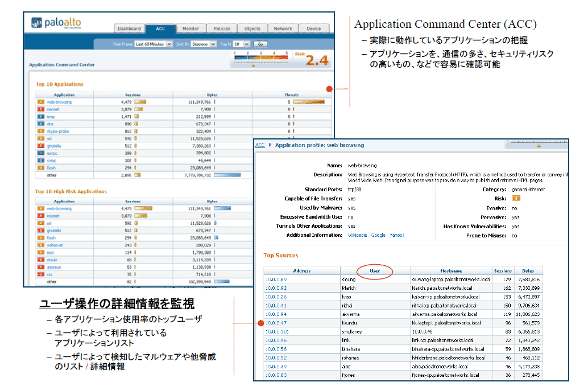The image size is (588, 386).
Task: Click risk icon next to emule
Action: pos(40,260)
